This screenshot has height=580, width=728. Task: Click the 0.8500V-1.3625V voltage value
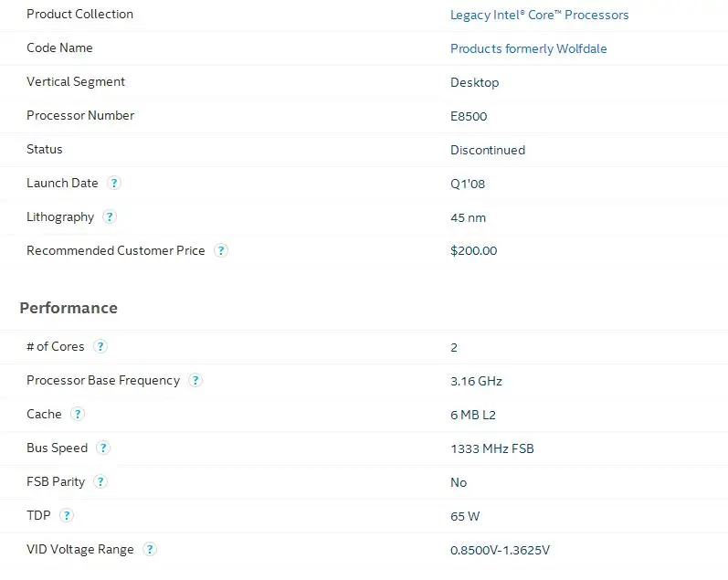point(500,550)
